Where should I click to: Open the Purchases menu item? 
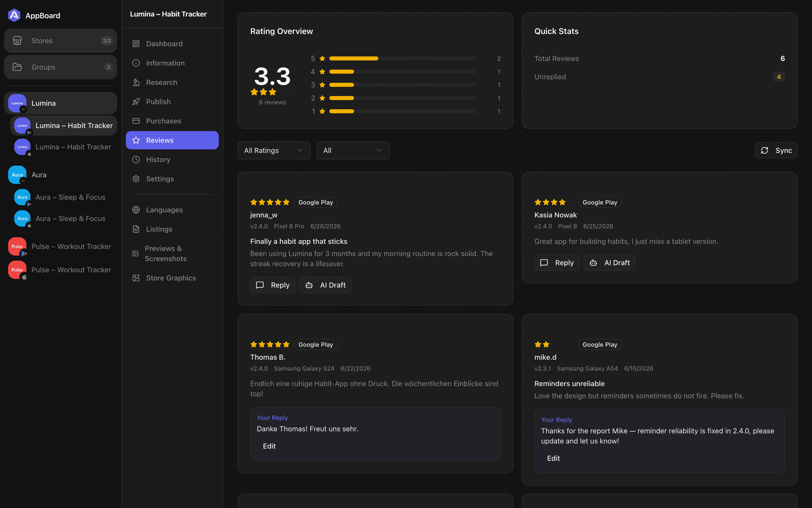coord(172,121)
